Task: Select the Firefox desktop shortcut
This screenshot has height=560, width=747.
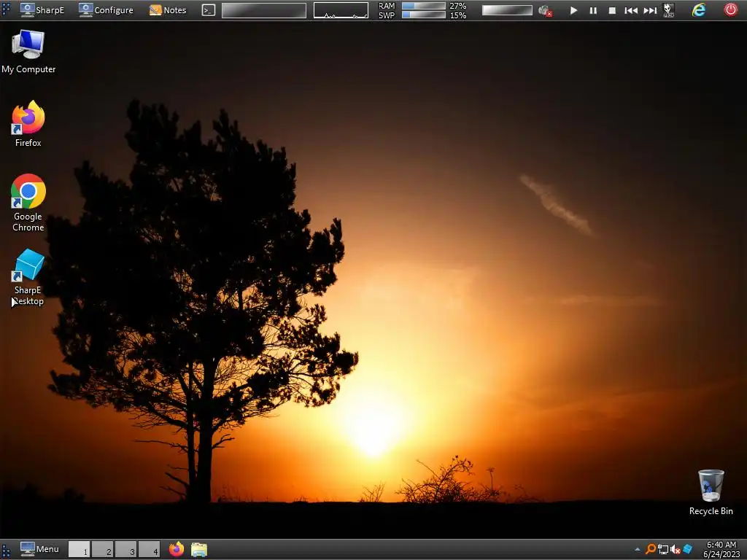Action: point(28,124)
